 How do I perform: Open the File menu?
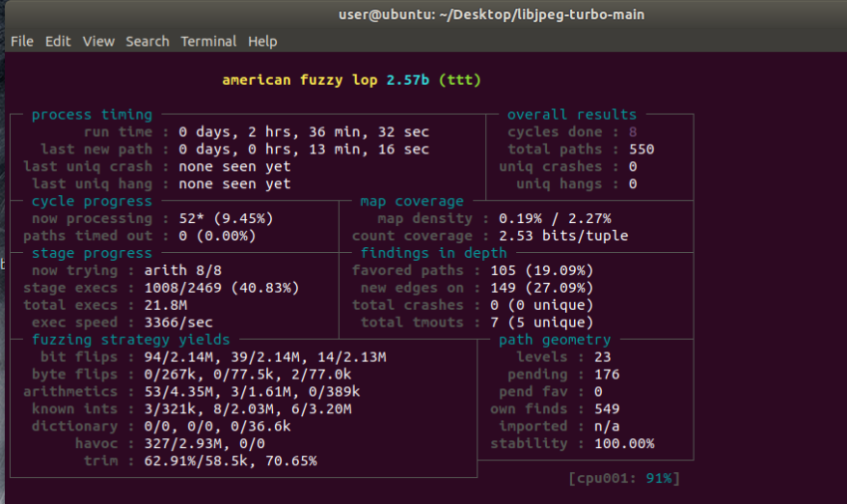pos(22,42)
